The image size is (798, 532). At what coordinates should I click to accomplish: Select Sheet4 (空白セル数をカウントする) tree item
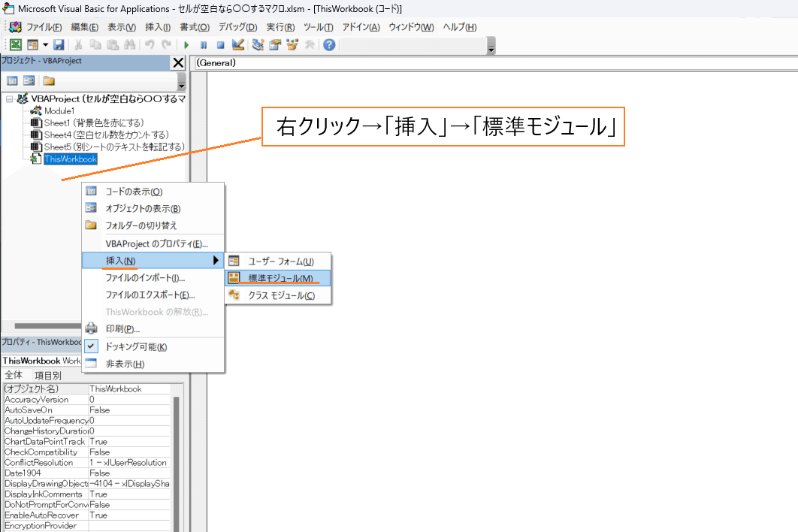107,135
